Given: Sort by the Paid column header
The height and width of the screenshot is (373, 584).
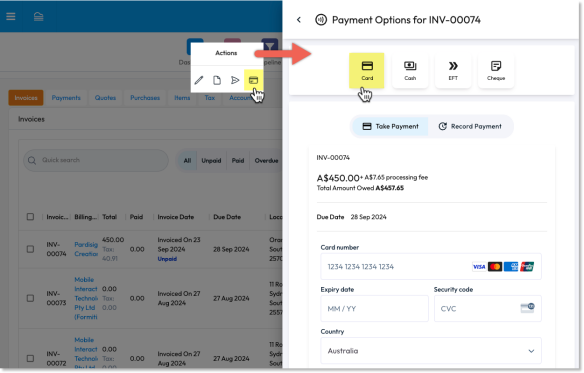Looking at the screenshot, I should (136, 217).
